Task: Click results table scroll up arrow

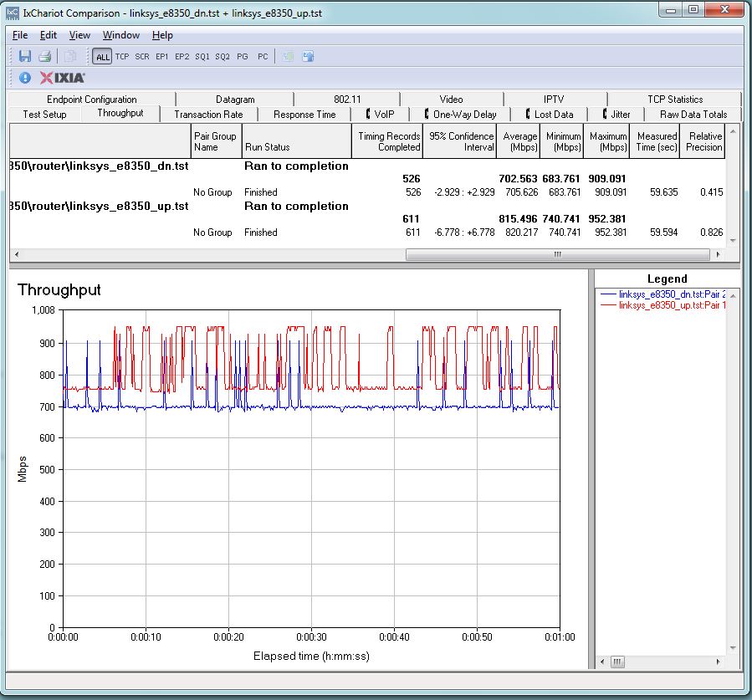Action: pos(732,131)
